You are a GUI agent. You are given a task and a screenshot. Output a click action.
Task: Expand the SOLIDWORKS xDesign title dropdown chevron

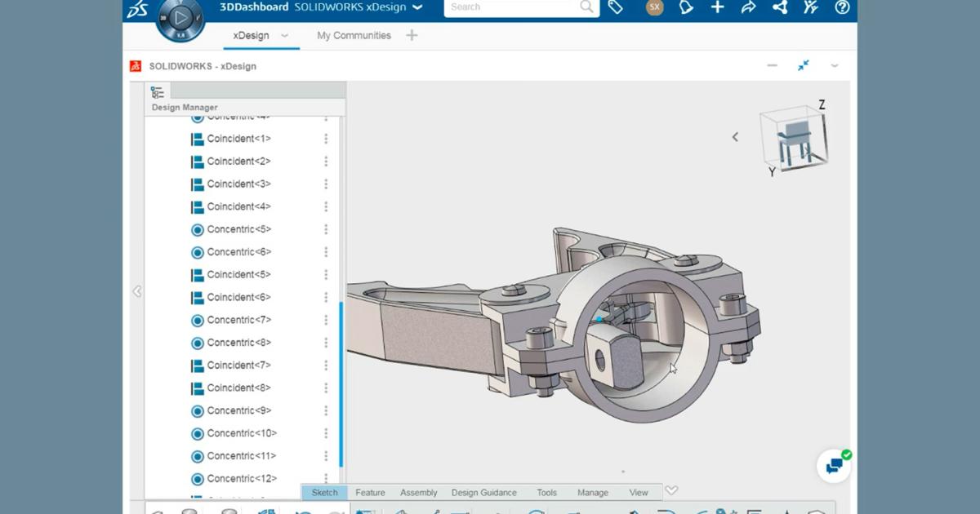[x=418, y=7]
